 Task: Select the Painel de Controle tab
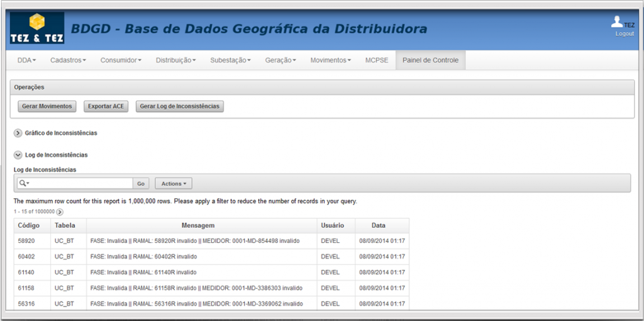(x=430, y=60)
